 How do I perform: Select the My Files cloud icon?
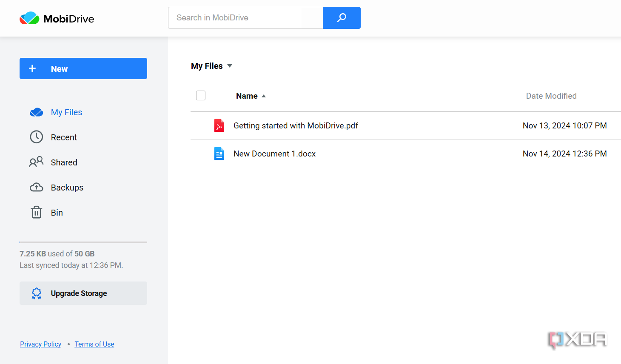pos(37,112)
